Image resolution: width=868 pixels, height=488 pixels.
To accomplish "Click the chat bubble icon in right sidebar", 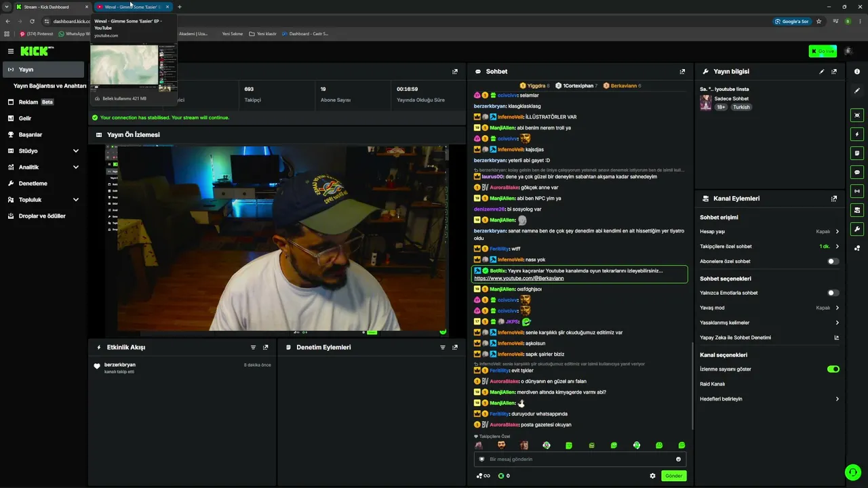I will [857, 172].
